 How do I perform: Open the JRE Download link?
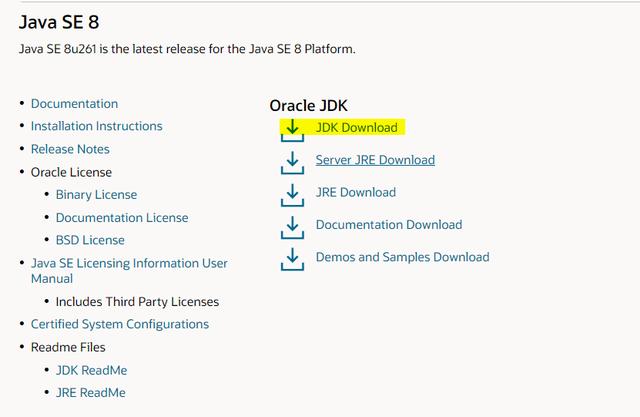tap(356, 192)
